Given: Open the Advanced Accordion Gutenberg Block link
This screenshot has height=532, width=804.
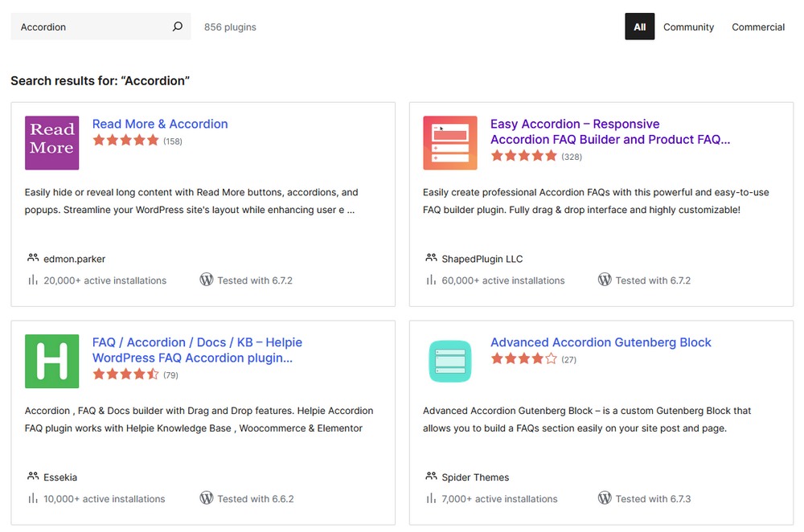Looking at the screenshot, I should [x=601, y=342].
